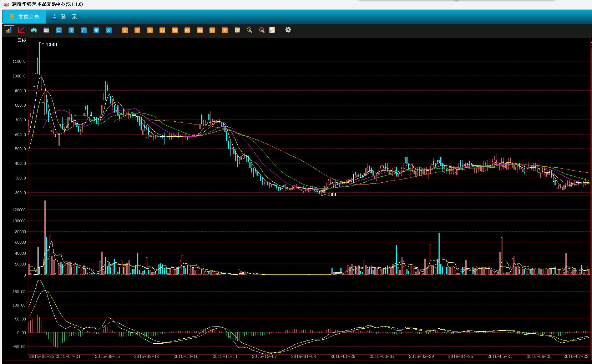Click the 1100.0 price axis value
Screen dimensions: 592x364
(x=19, y=61)
